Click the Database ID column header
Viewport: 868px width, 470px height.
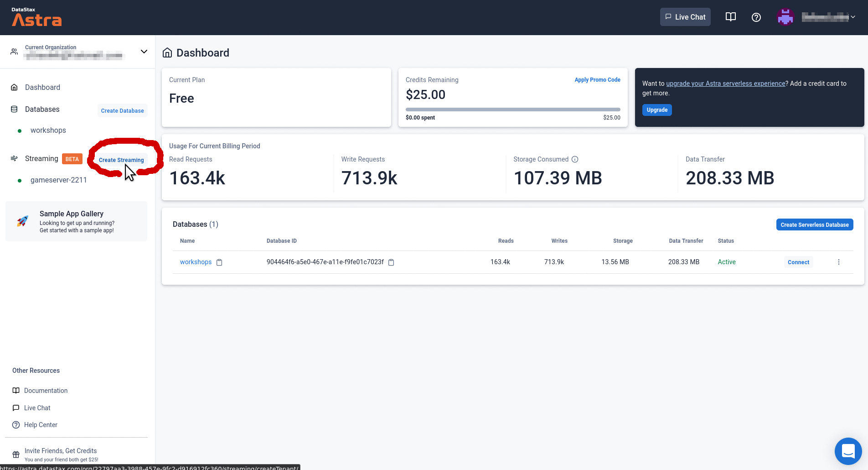pyautogui.click(x=282, y=241)
